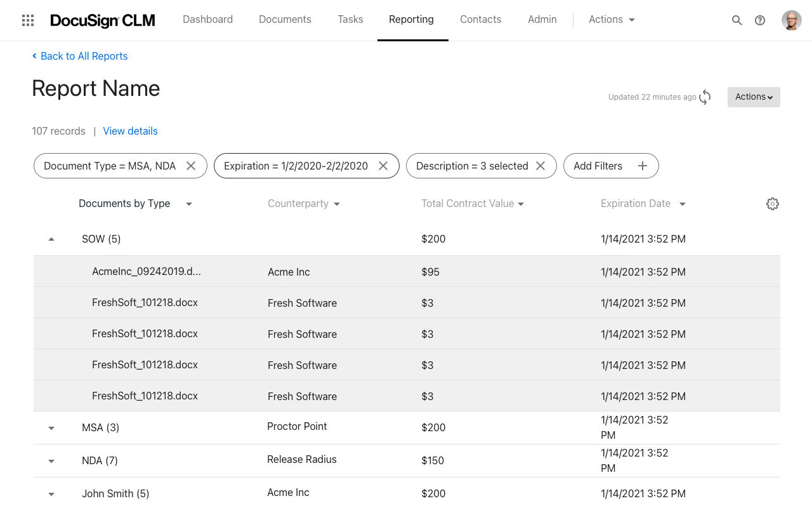The height and width of the screenshot is (508, 812).
Task: Click the 107 records count text
Action: coord(58,131)
